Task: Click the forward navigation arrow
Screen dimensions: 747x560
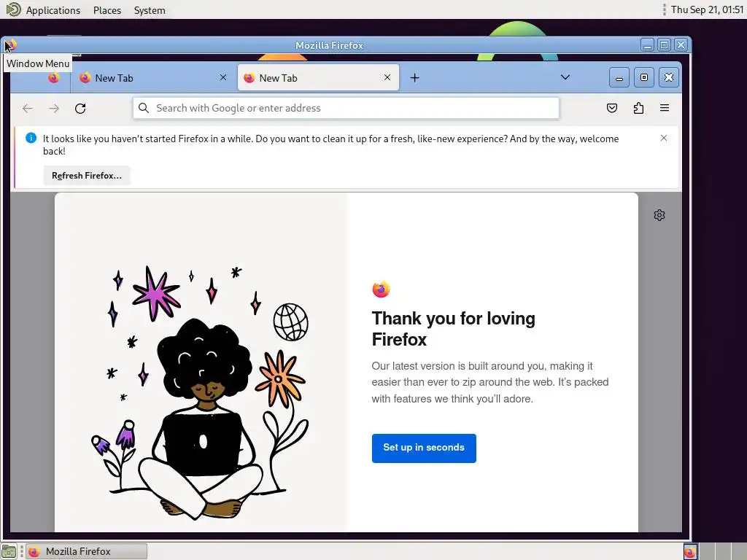Action: tap(54, 109)
